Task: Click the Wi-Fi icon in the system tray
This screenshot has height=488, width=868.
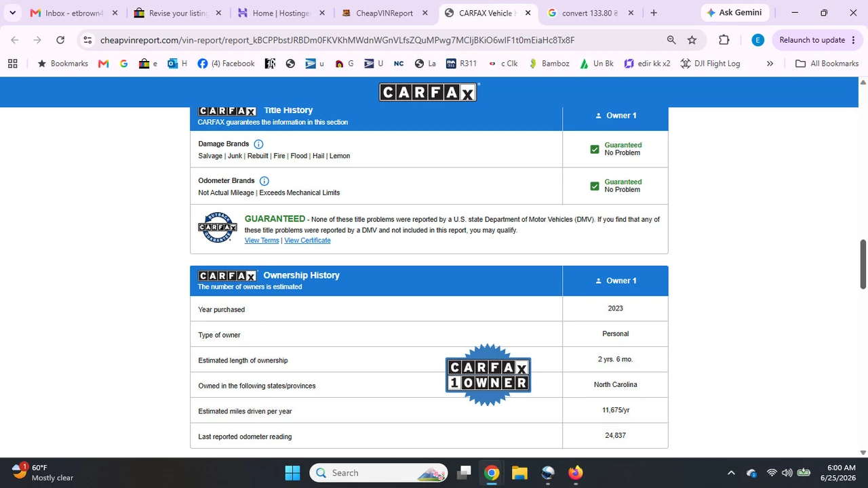Action: (771, 473)
